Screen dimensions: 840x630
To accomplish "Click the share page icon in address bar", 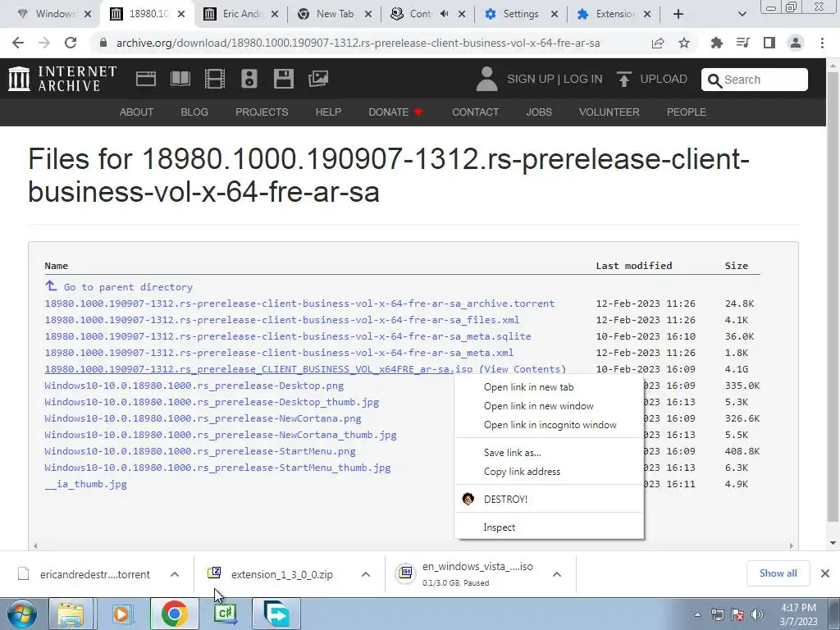I will 658,43.
